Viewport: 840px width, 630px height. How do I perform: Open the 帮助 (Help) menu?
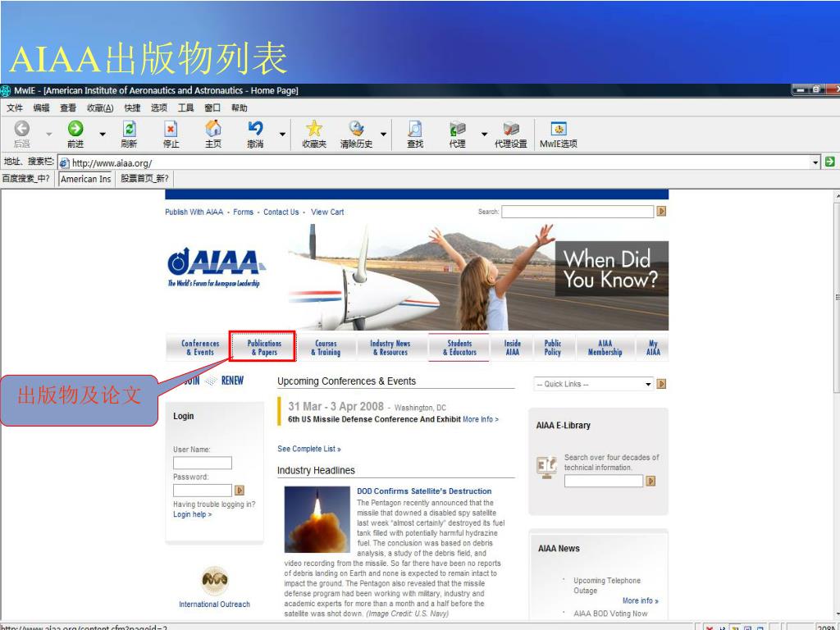pyautogui.click(x=240, y=107)
